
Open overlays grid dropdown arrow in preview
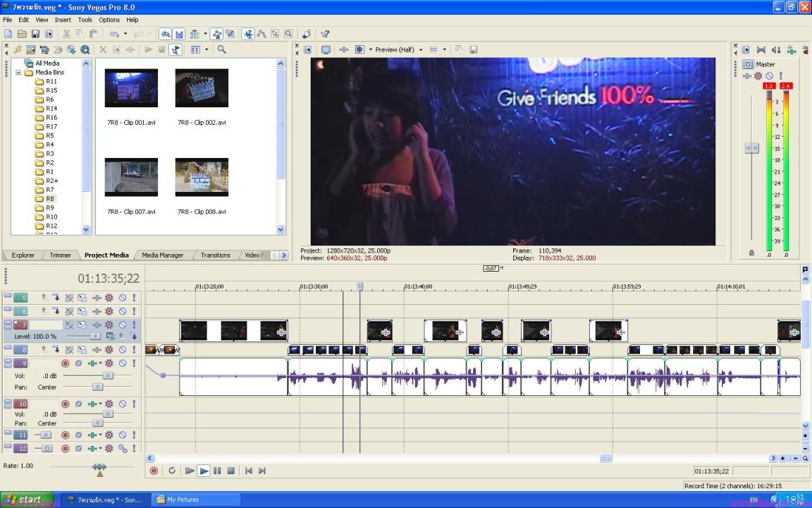pyautogui.click(x=444, y=50)
